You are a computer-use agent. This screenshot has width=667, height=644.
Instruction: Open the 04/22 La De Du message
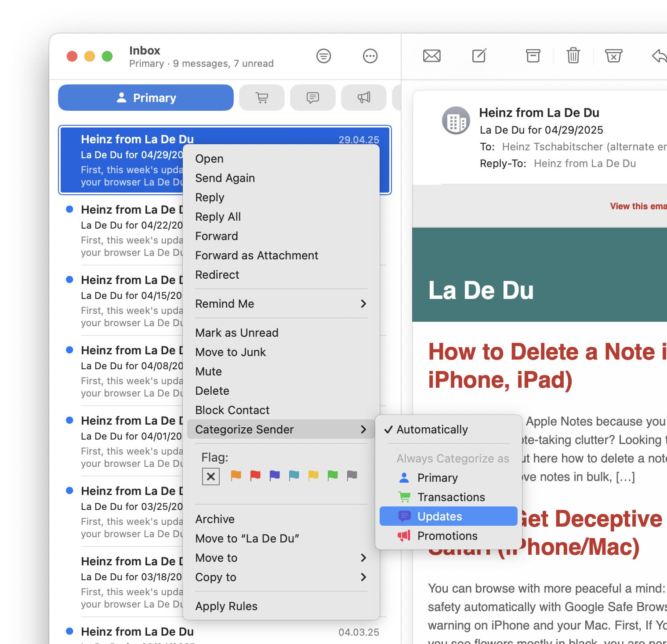(x=121, y=231)
